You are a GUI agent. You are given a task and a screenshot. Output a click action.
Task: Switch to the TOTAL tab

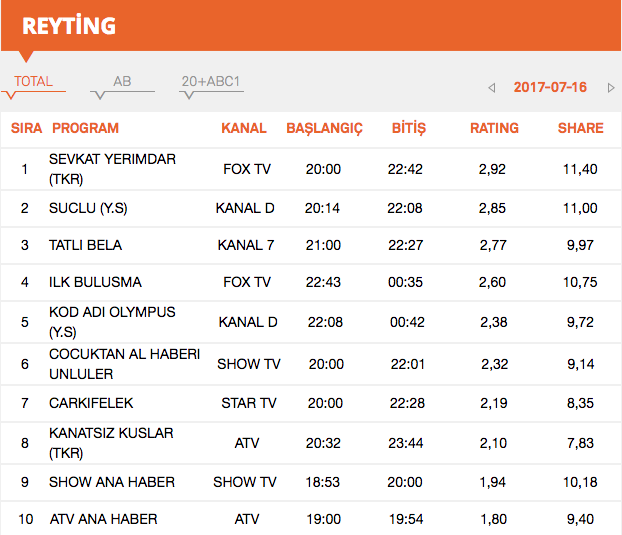34,82
